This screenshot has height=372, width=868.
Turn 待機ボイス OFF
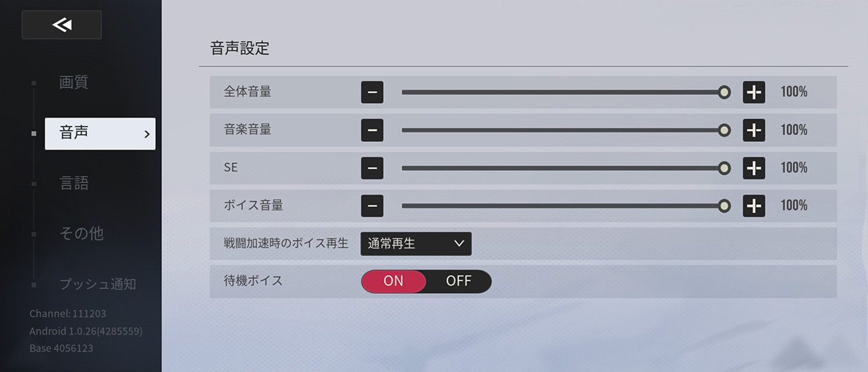(x=458, y=281)
